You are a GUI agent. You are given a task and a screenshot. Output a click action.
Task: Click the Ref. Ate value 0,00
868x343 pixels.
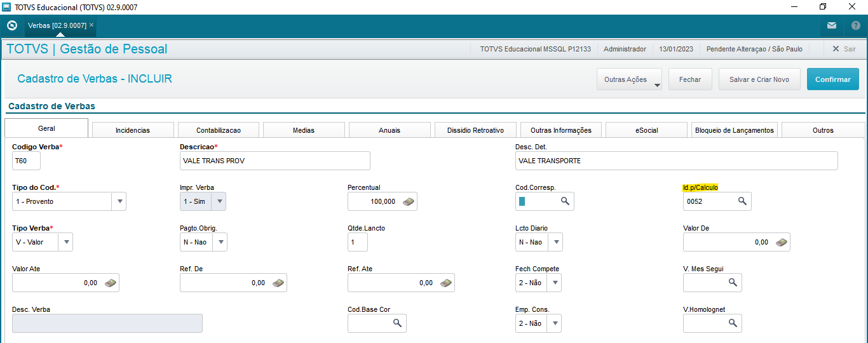(x=426, y=283)
